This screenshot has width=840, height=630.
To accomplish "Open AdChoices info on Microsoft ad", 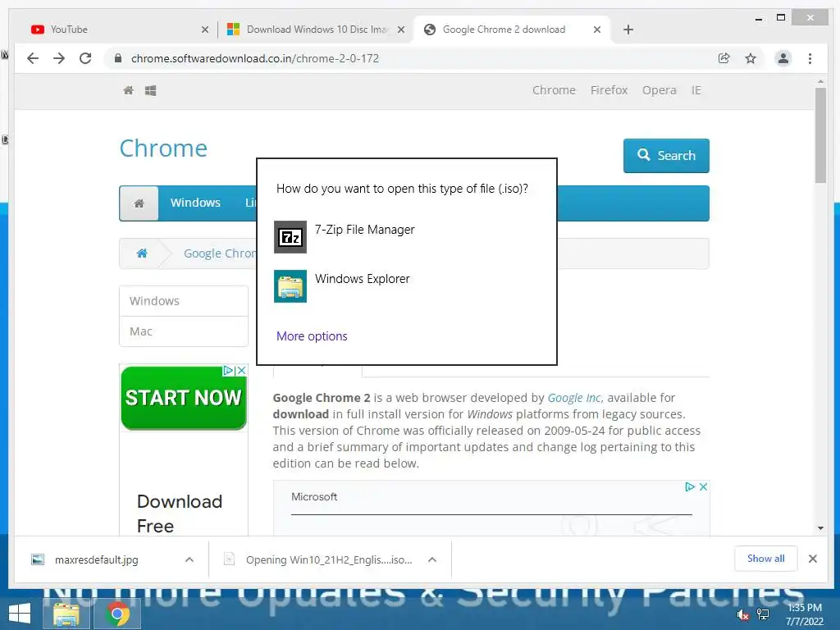I will (689, 486).
